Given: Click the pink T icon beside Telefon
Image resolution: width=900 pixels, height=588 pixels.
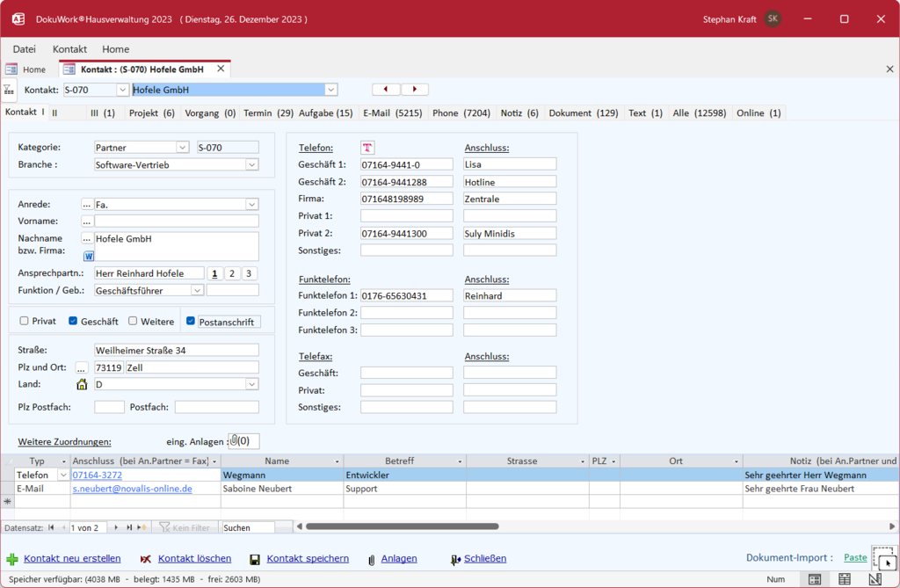Looking at the screenshot, I should coord(367,148).
